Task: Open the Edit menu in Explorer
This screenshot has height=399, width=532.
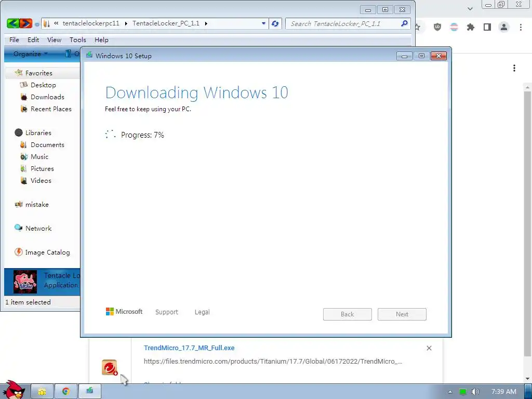Action: coord(33,39)
